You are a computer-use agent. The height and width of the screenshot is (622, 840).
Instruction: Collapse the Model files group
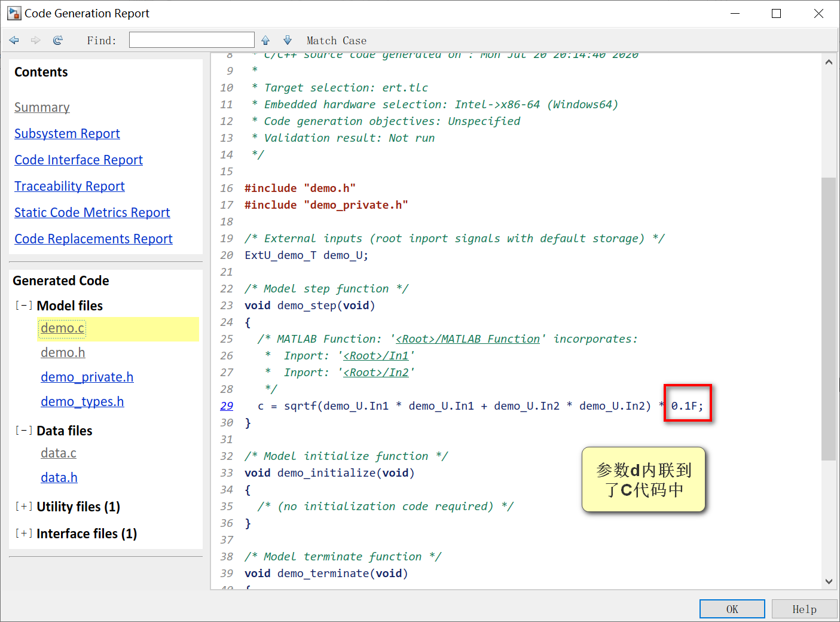[24, 306]
